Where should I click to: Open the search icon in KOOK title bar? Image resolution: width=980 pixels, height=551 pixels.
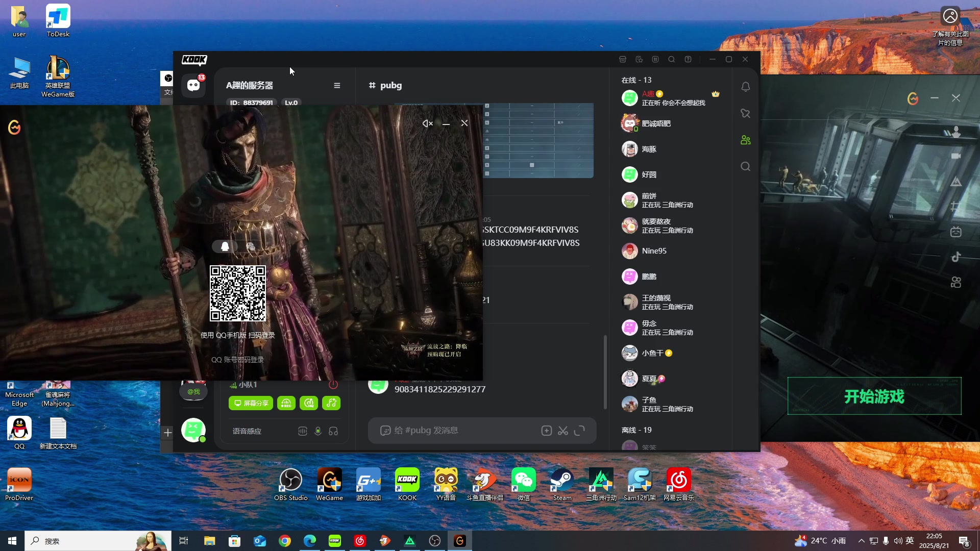(672, 59)
